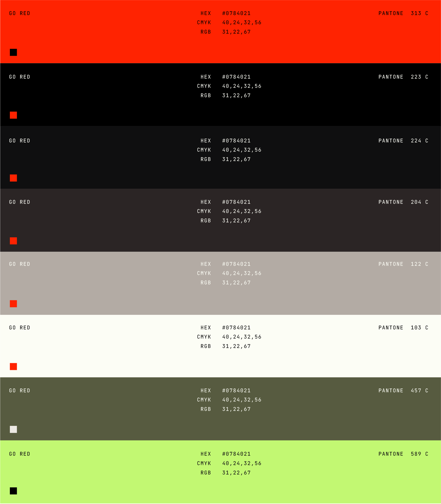The width and height of the screenshot is (441, 504).
Task: Click the HEX label in the Pantone 204 C band
Action: [206, 202]
